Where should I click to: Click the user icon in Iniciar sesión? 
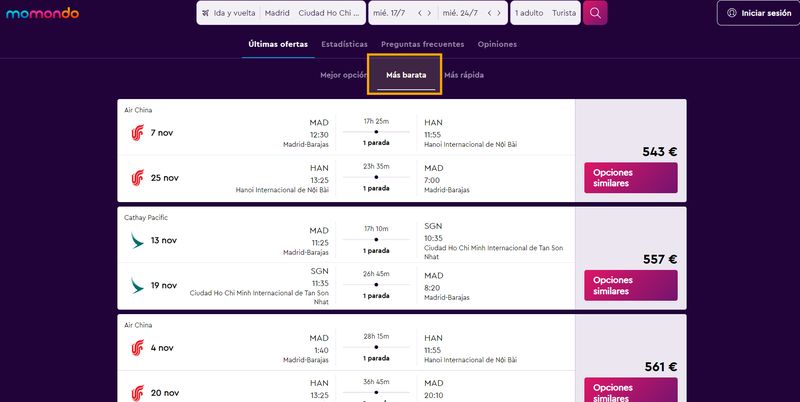[732, 13]
